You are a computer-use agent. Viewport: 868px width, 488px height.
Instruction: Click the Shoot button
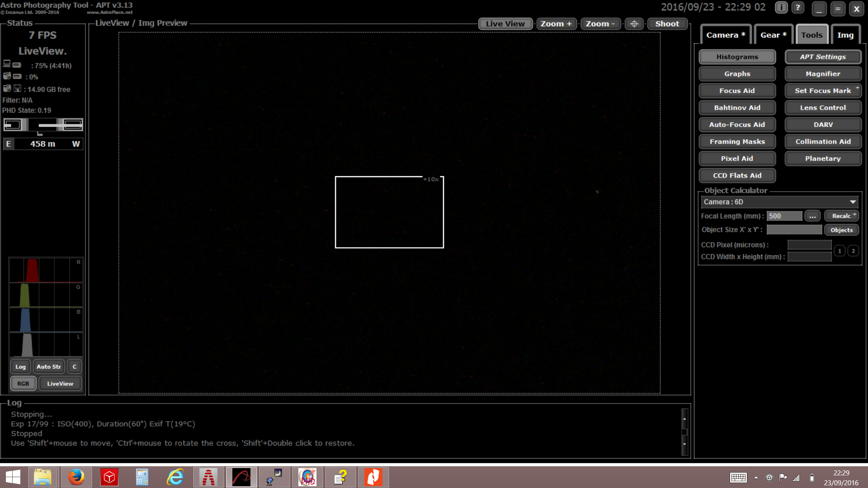pyautogui.click(x=667, y=23)
